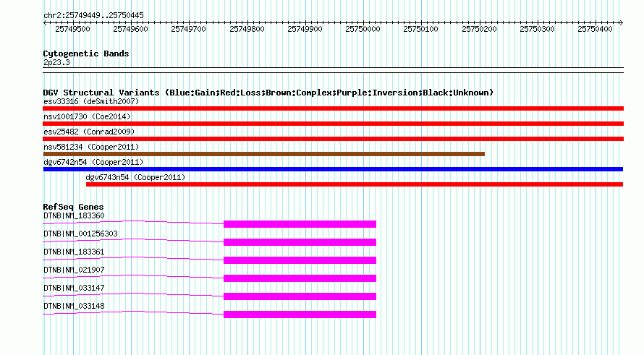
Task: Open variant label esv33316 (deSmith2007)
Action: [91, 101]
